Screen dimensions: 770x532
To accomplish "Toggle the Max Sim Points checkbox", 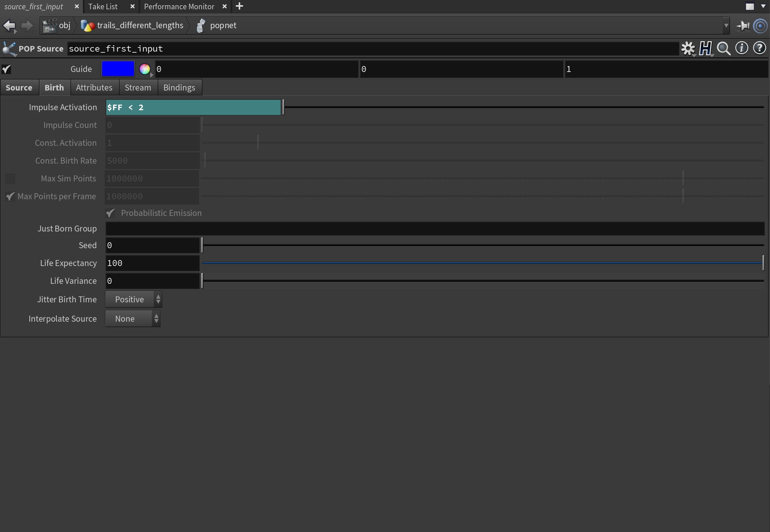I will tap(10, 178).
